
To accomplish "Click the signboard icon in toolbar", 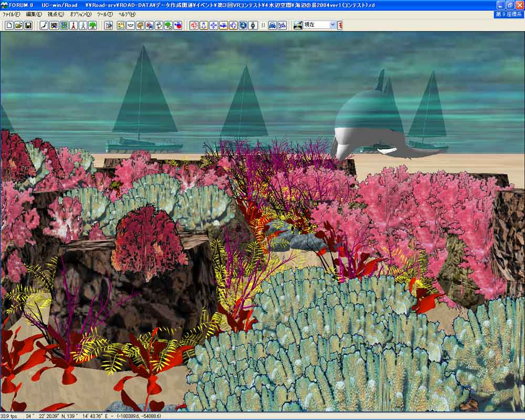I will click(x=140, y=25).
